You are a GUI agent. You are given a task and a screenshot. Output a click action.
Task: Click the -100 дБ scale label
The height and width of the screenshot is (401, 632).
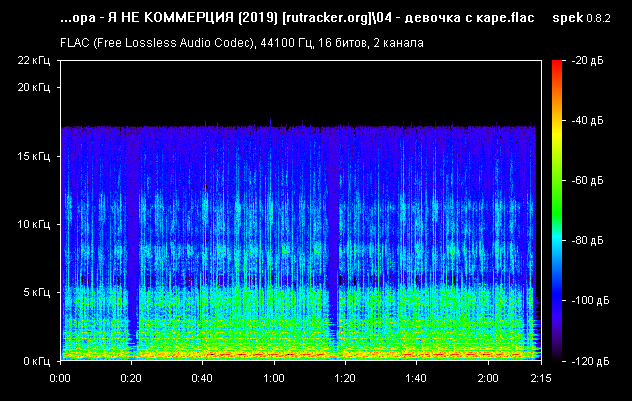tap(590, 300)
